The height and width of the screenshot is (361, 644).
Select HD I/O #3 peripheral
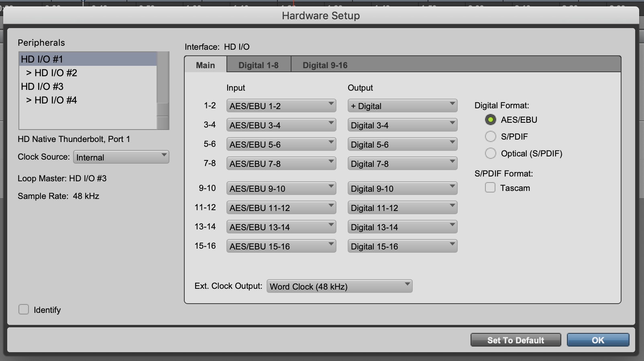click(88, 86)
